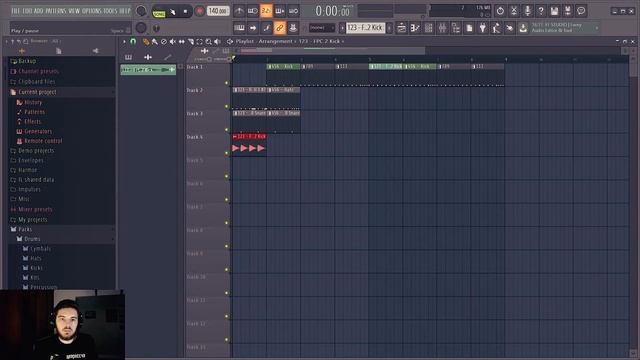Select the Playlist Delete tool
The height and width of the screenshot is (360, 640).
point(164,41)
